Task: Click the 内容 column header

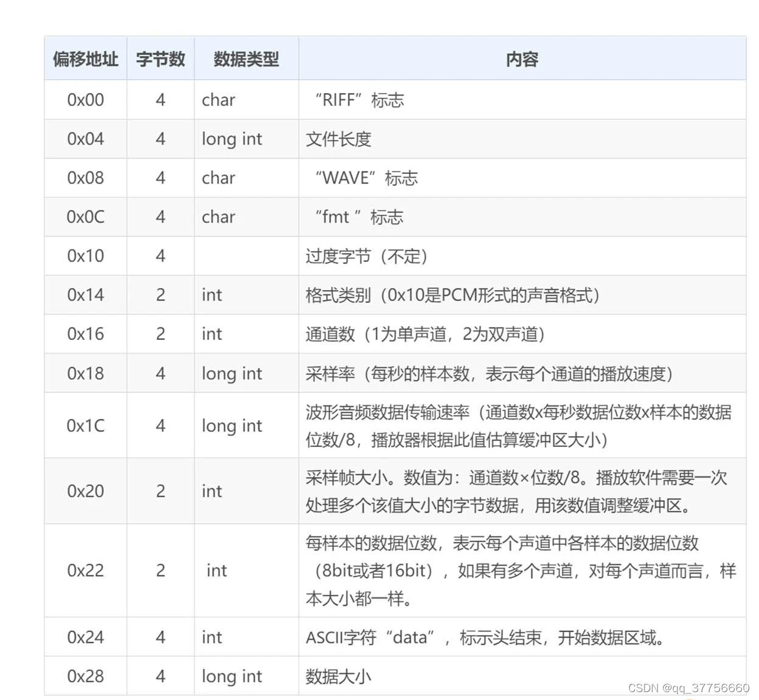Action: (x=522, y=59)
